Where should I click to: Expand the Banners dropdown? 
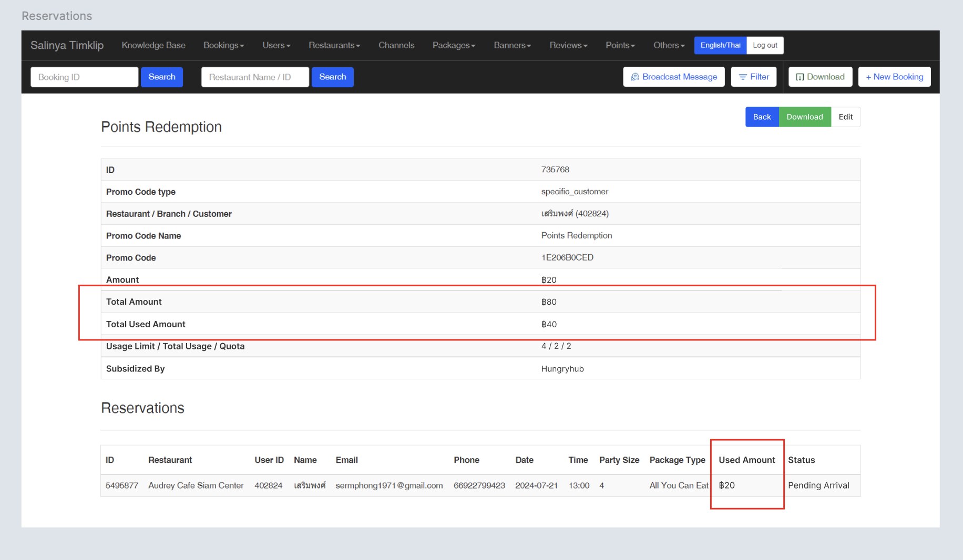point(512,45)
